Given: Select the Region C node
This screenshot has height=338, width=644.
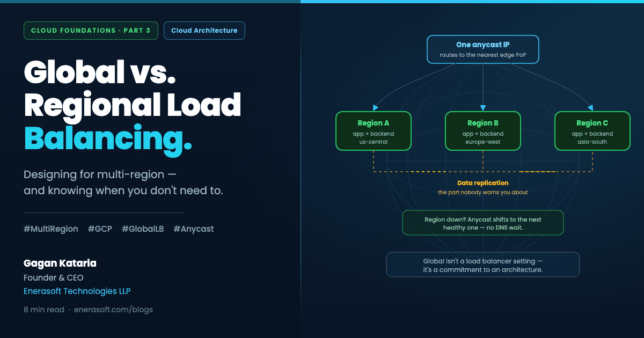Looking at the screenshot, I should [x=592, y=131].
